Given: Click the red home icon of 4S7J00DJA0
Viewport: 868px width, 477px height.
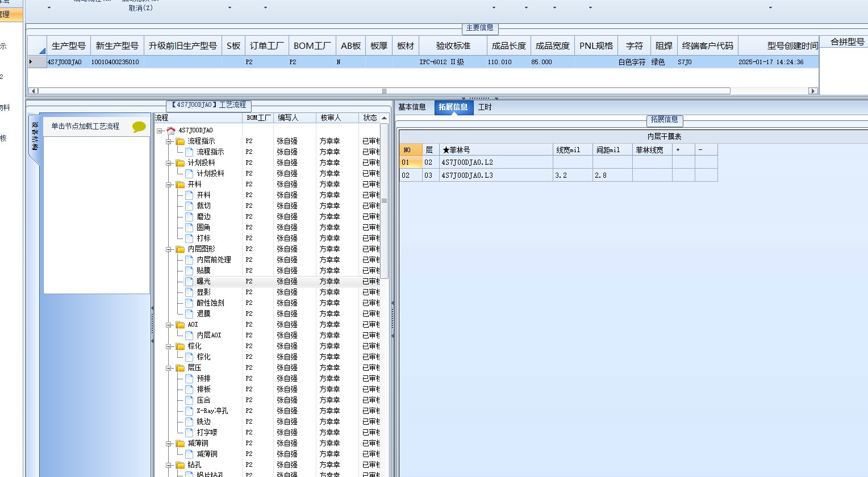Looking at the screenshot, I should point(171,131).
